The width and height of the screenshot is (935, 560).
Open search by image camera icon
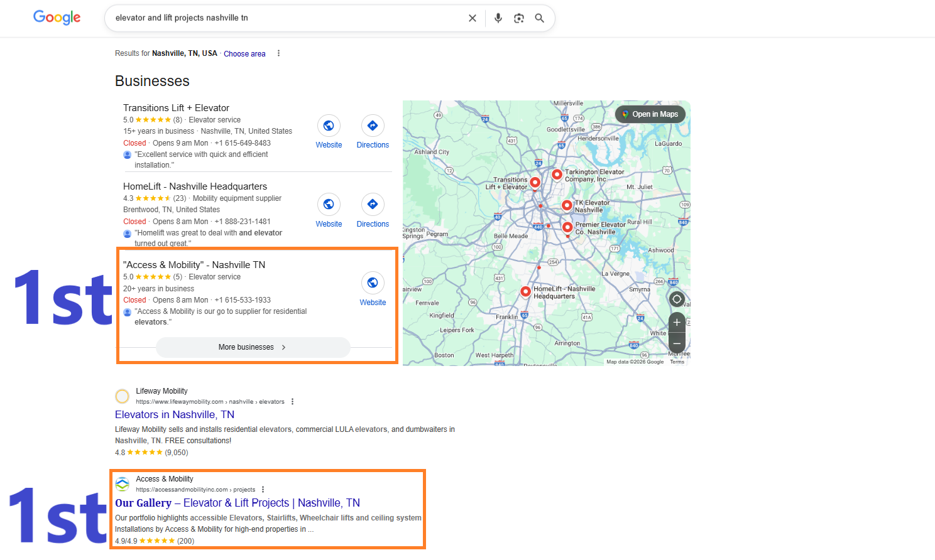(x=519, y=18)
